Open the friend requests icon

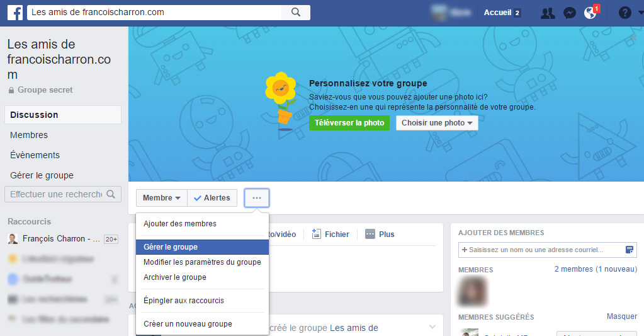click(x=548, y=13)
